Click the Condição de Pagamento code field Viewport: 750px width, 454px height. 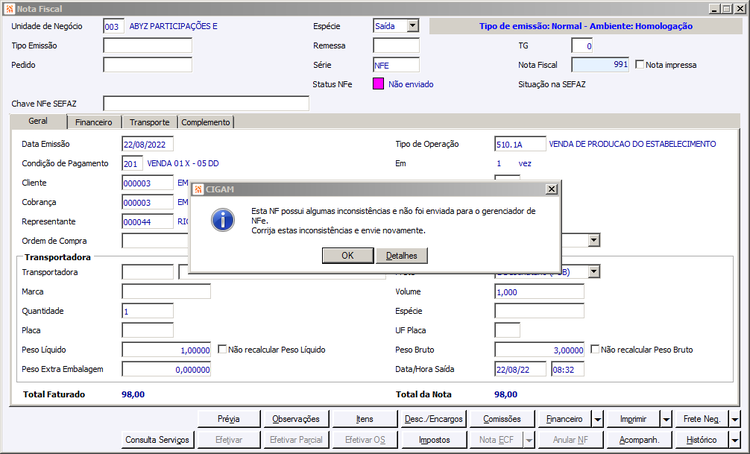(132, 164)
